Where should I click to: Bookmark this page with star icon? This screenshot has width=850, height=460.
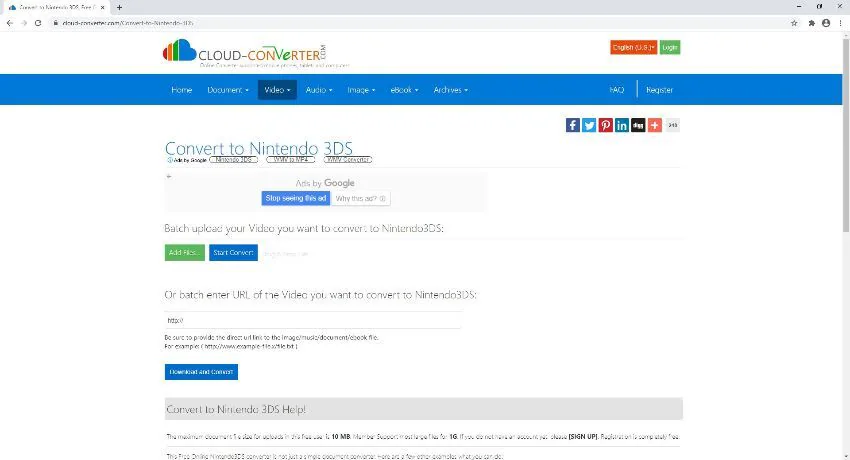794,23
